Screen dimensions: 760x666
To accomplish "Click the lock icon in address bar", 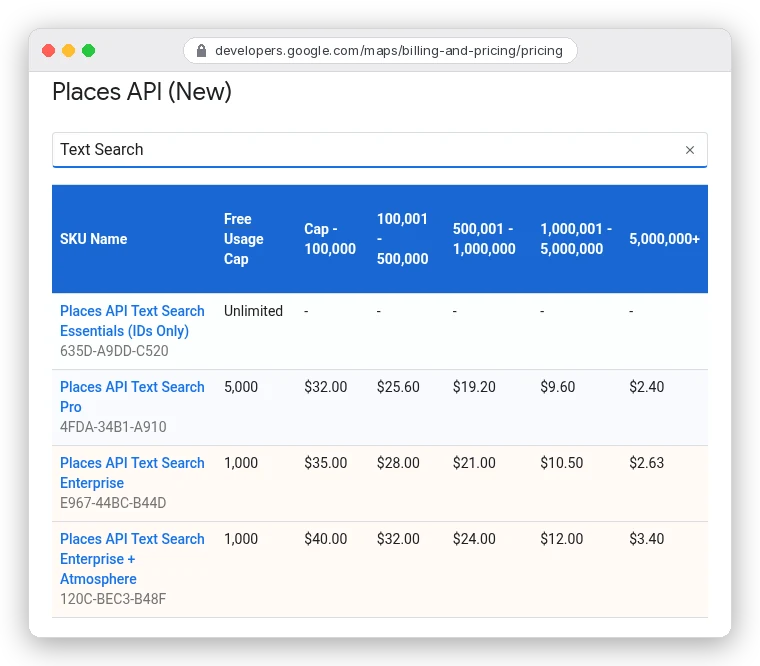I will pos(201,50).
